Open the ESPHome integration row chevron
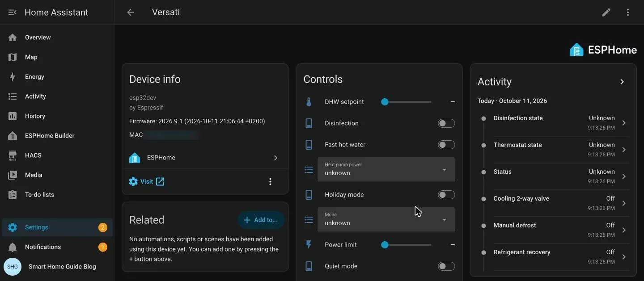 [275, 158]
